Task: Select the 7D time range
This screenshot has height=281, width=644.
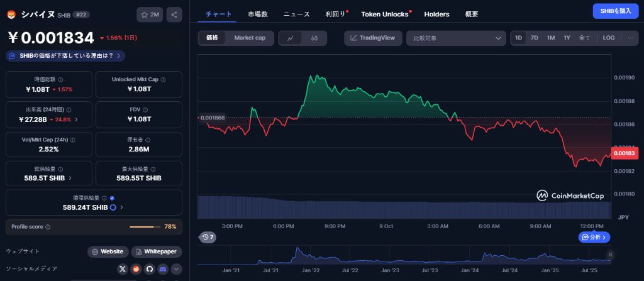Action: (535, 38)
